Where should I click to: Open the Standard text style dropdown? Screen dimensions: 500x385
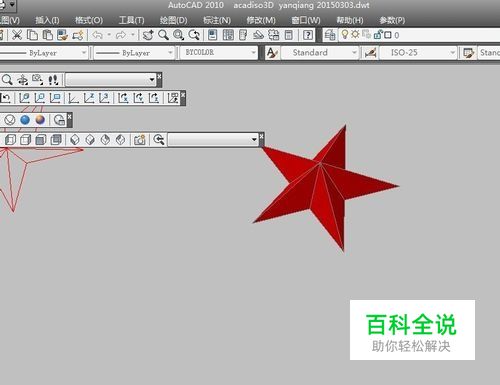pos(320,53)
